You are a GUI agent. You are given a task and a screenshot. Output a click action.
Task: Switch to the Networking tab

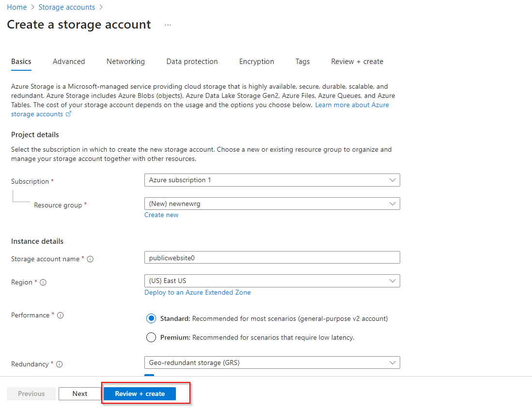pos(125,62)
